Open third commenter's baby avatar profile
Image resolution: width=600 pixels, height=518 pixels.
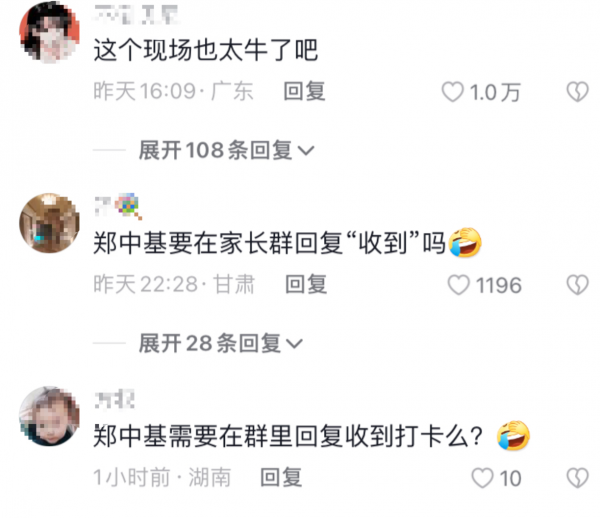pos(49,416)
